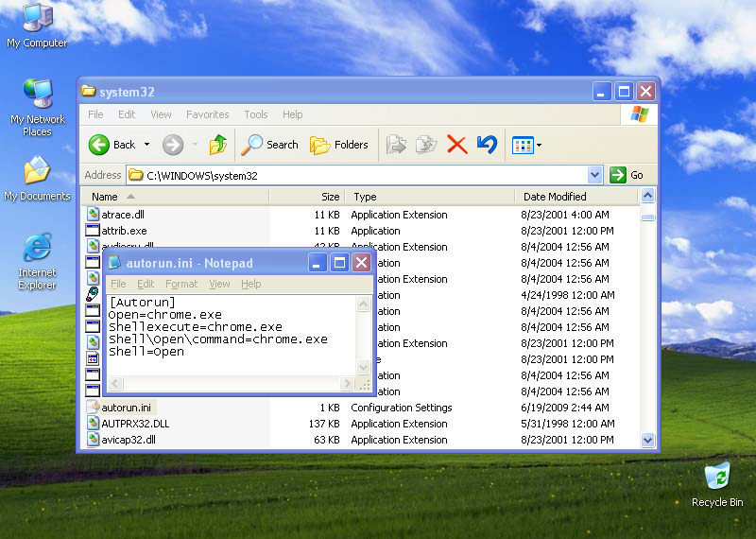Select AUTPRX32.DLL file
Viewport: 756px width, 539px height.
(x=135, y=424)
